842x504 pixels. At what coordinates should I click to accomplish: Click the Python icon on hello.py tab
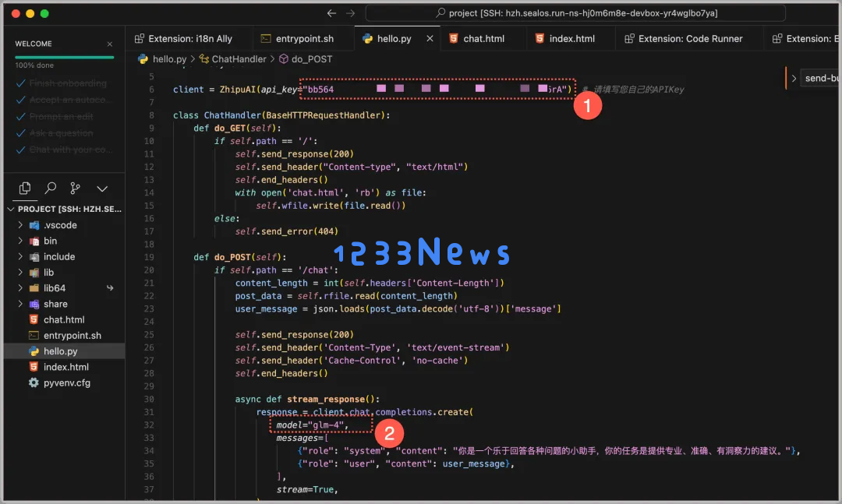pyautogui.click(x=368, y=39)
